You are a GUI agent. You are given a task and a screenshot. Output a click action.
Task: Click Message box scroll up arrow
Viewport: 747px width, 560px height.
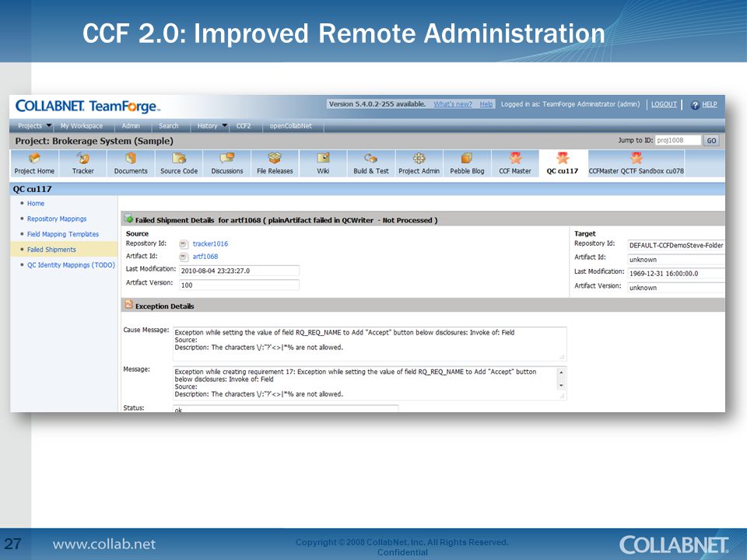coord(561,373)
